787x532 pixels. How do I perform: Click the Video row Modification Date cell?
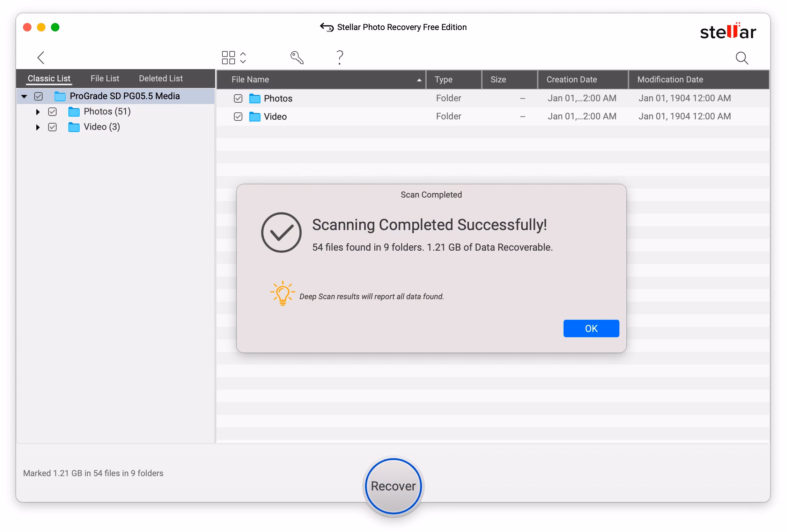pos(685,116)
